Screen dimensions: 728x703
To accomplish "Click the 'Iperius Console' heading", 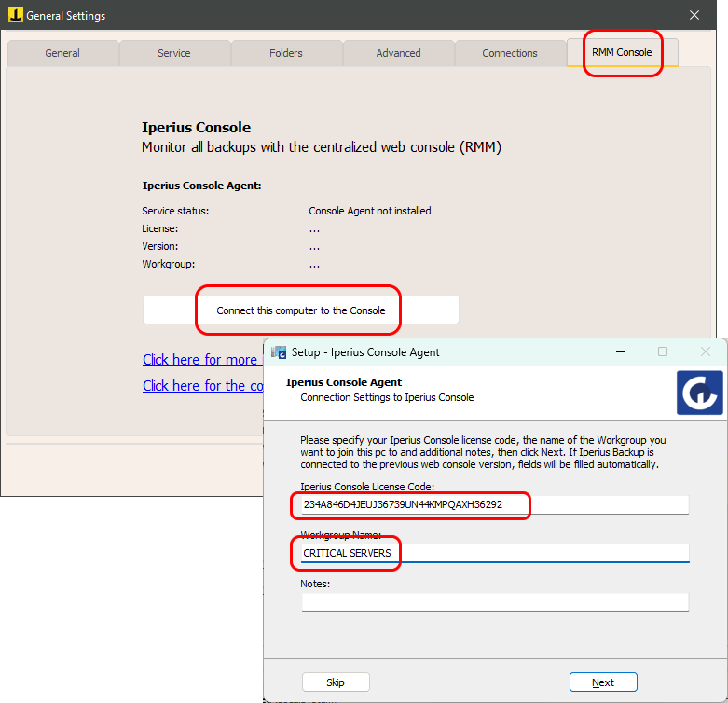I will (197, 127).
